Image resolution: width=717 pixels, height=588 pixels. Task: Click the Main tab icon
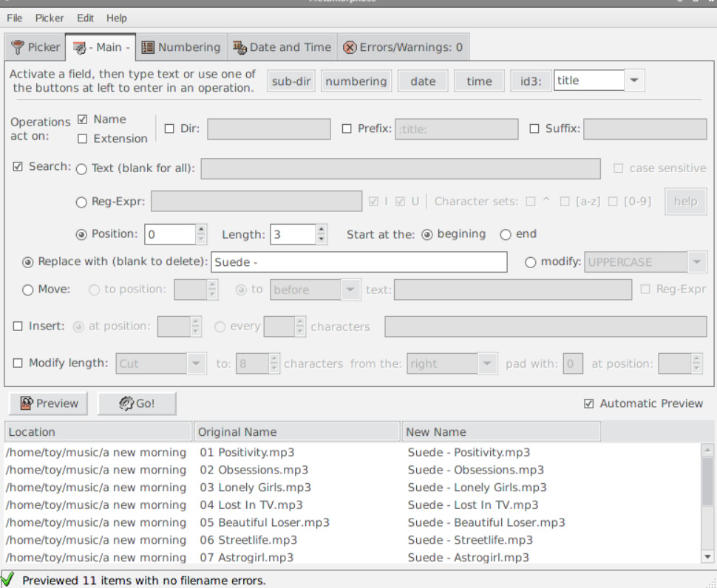click(x=80, y=47)
